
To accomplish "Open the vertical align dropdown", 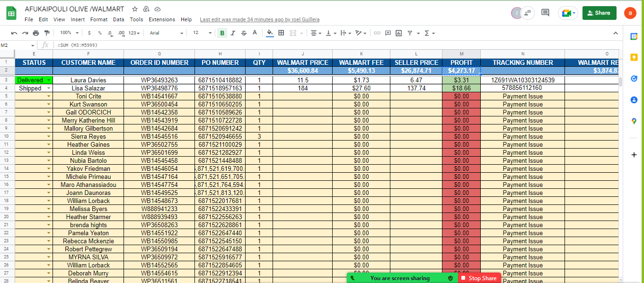I will pos(330,33).
